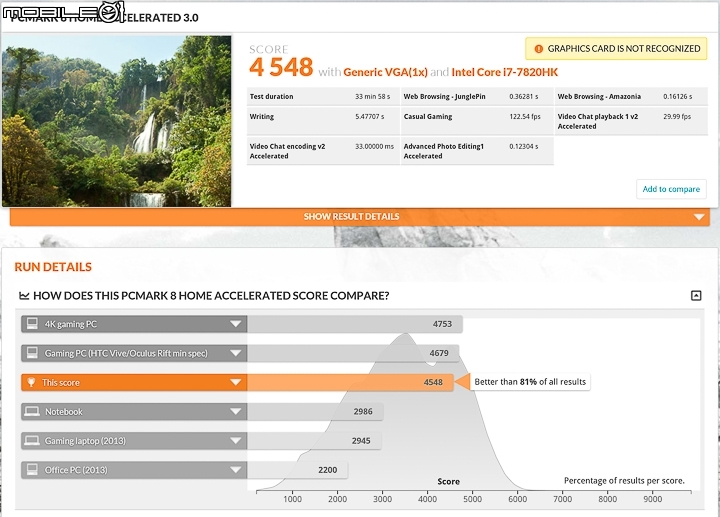
Task: Click the monitor icon beside Gaming PC (HTC Vive/Oculus Rift min spec)
Action: (32, 353)
